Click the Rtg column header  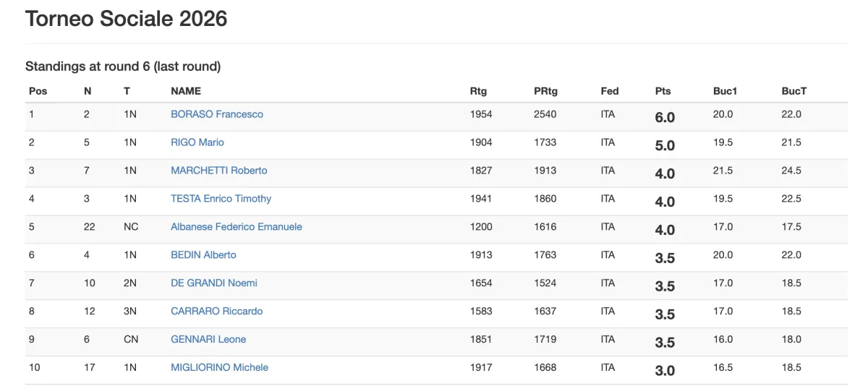coord(479,91)
